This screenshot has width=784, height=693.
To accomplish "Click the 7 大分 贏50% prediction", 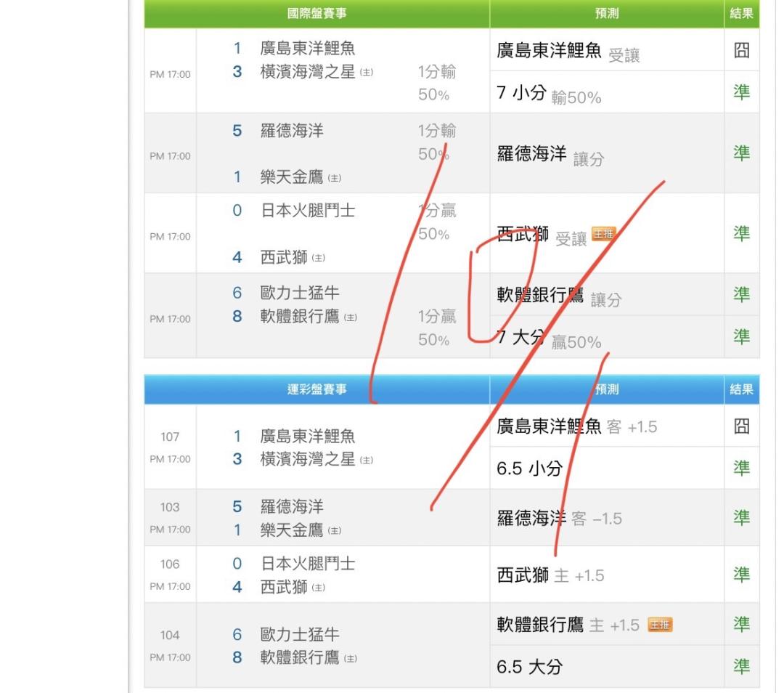I will pos(549,339).
